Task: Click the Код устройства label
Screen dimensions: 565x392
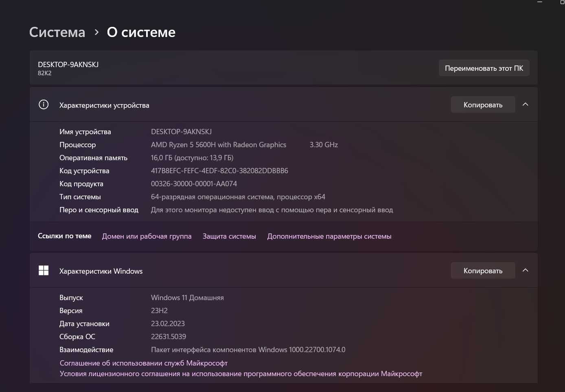Action: tap(84, 171)
